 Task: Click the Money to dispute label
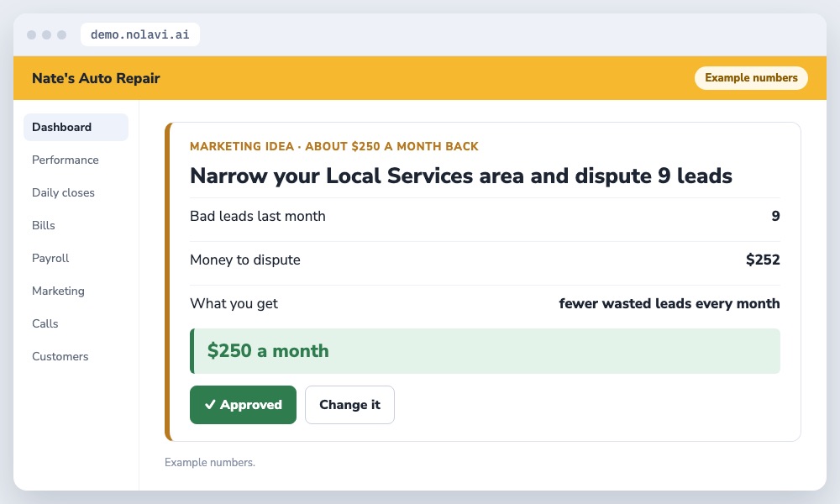(244, 260)
